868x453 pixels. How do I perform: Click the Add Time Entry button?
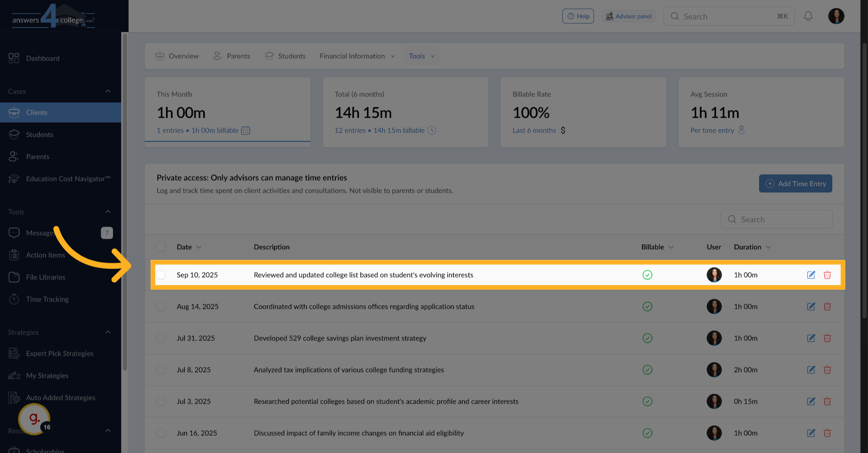pyautogui.click(x=795, y=184)
